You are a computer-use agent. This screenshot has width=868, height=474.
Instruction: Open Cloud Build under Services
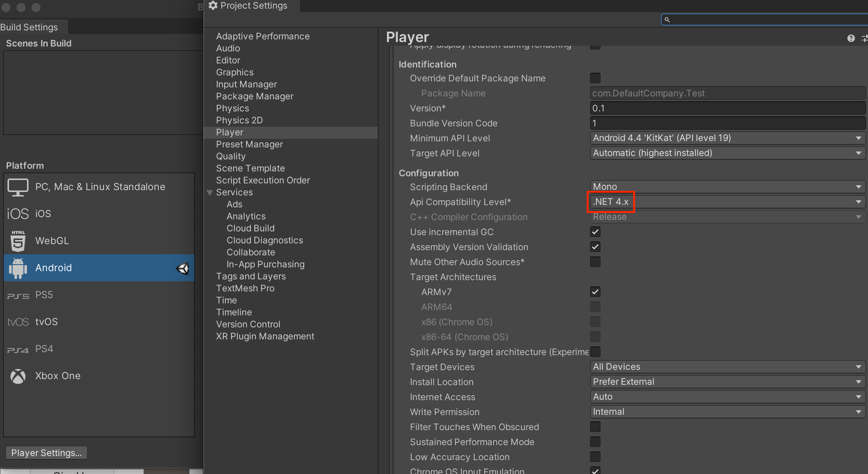[x=251, y=228]
